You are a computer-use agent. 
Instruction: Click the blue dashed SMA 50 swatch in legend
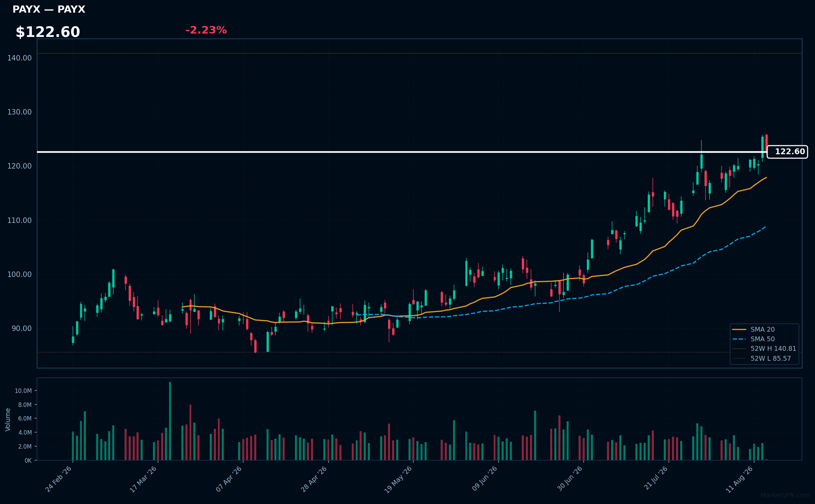(x=739, y=339)
